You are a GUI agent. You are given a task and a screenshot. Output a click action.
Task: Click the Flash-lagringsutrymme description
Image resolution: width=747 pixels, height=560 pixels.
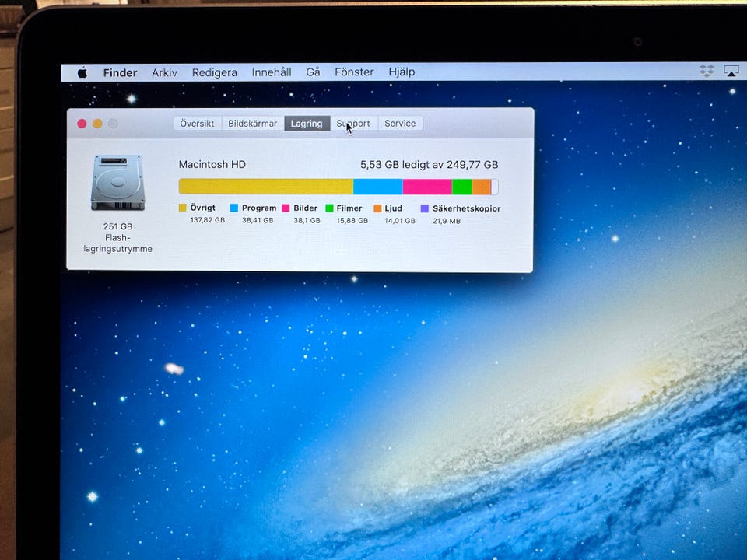(x=117, y=243)
